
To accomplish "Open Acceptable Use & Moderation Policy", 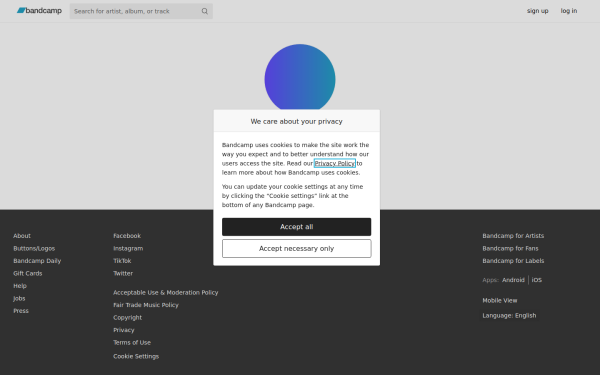I will click(165, 292).
